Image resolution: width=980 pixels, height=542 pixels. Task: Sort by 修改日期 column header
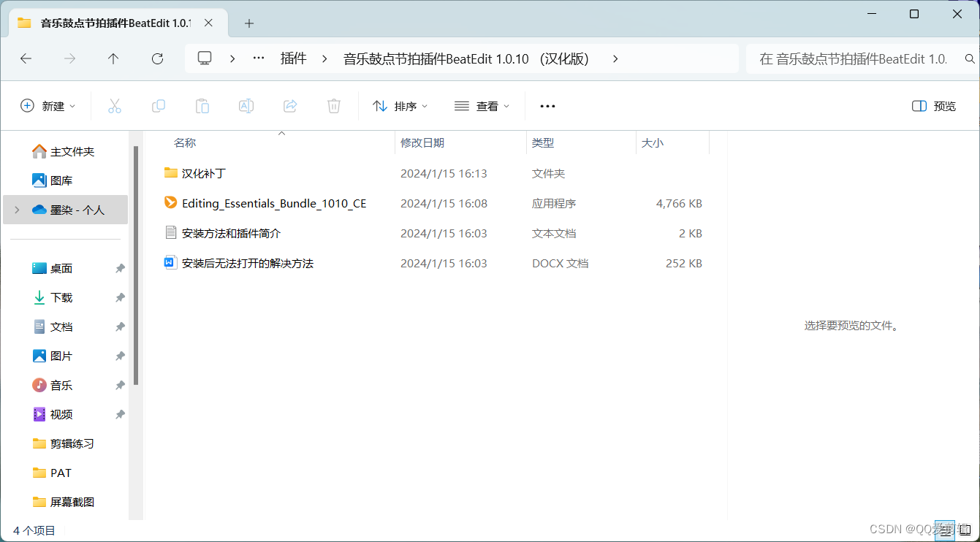(422, 142)
